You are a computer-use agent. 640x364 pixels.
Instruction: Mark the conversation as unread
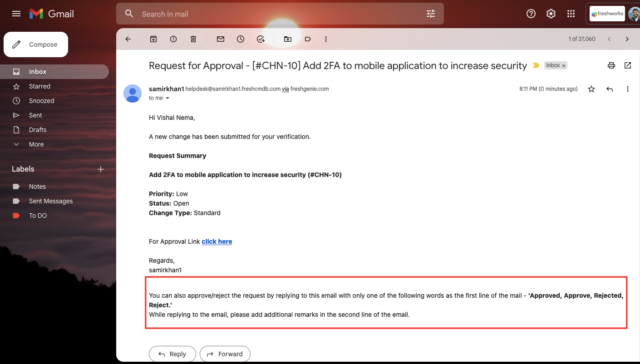pyautogui.click(x=220, y=39)
